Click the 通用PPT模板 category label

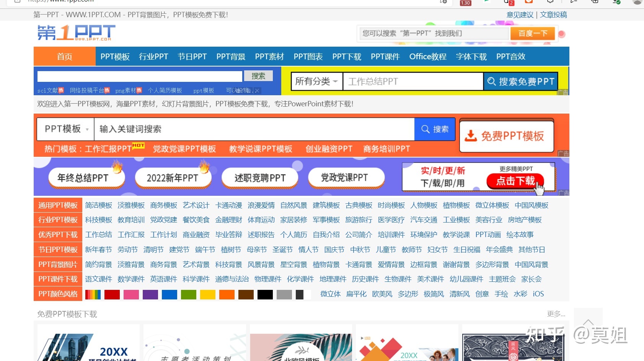click(x=58, y=205)
